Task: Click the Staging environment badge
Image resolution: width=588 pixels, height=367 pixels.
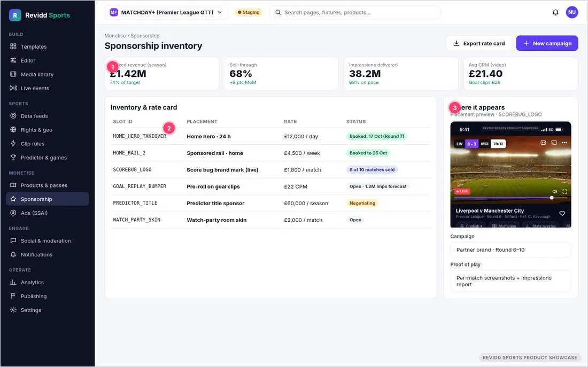Action: coord(248,12)
